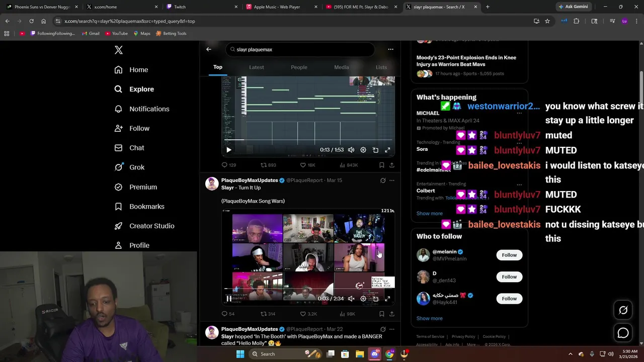Image resolution: width=644 pixels, height=362 pixels.
Task: Open File Explorer from the taskbar
Action: (x=360, y=354)
